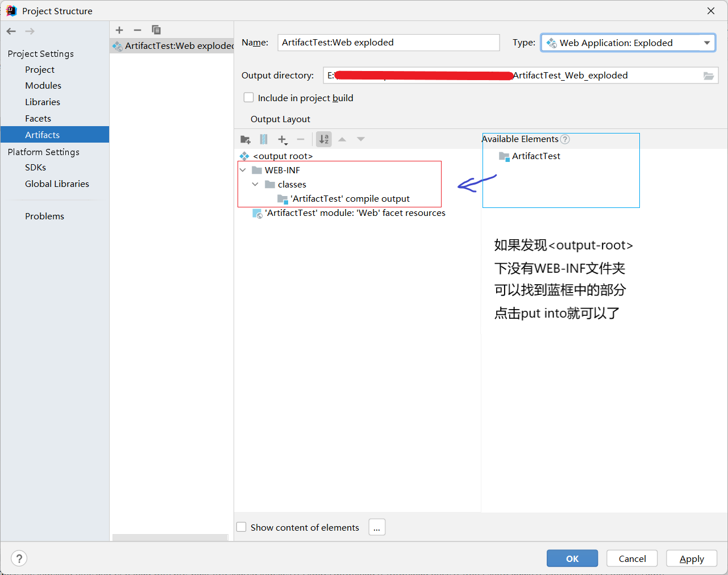This screenshot has height=575, width=728.
Task: Enable Show content of elements
Action: (242, 527)
